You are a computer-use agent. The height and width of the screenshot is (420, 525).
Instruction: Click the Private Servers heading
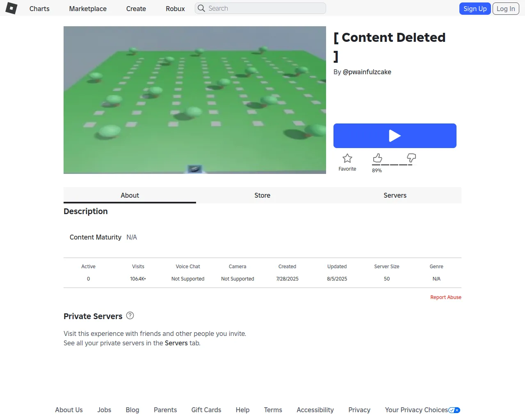point(93,316)
